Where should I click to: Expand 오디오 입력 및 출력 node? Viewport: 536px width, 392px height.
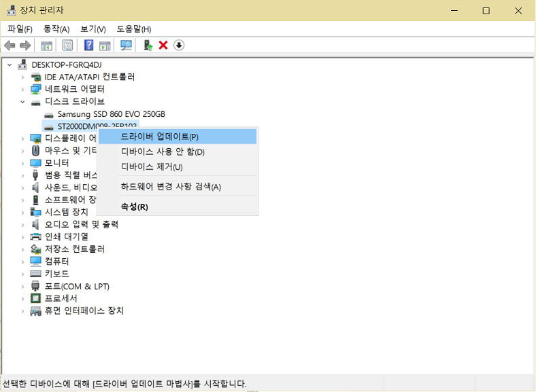22,225
